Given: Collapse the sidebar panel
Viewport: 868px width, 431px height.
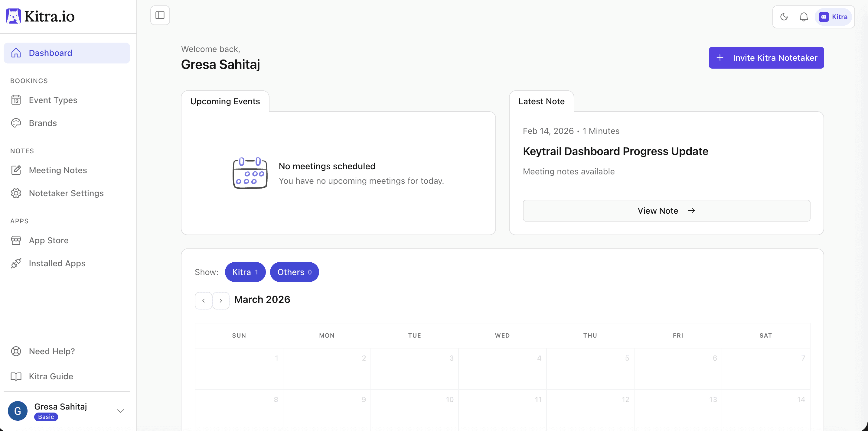Looking at the screenshot, I should 160,15.
